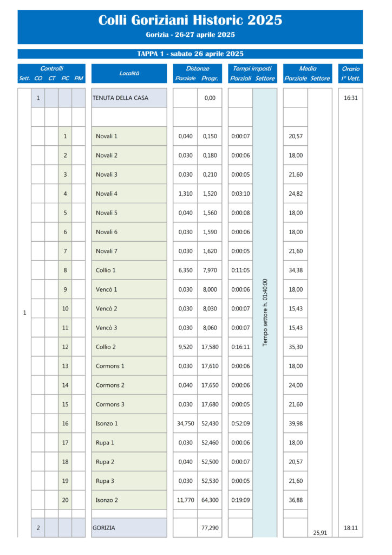Click the average speed '39,98'
The width and height of the screenshot is (392, 555).
296,423
